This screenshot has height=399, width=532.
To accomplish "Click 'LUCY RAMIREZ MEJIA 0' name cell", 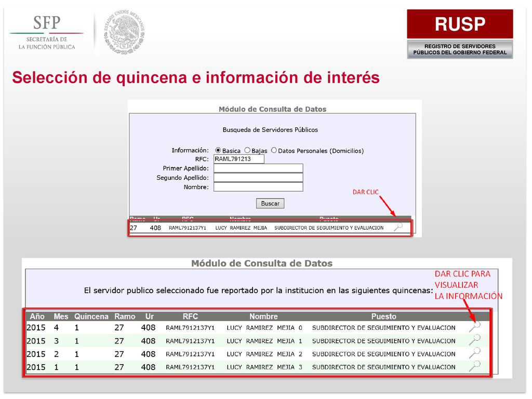I will (264, 328).
